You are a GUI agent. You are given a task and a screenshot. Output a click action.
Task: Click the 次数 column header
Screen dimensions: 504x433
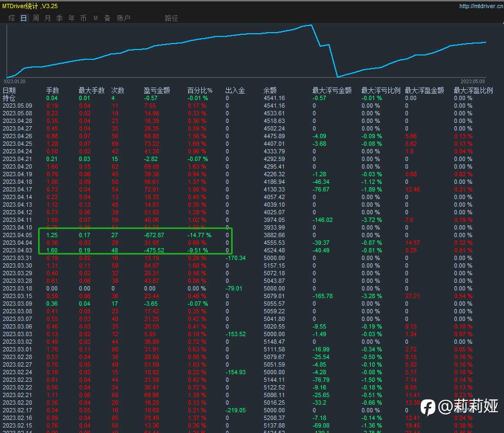(x=117, y=90)
